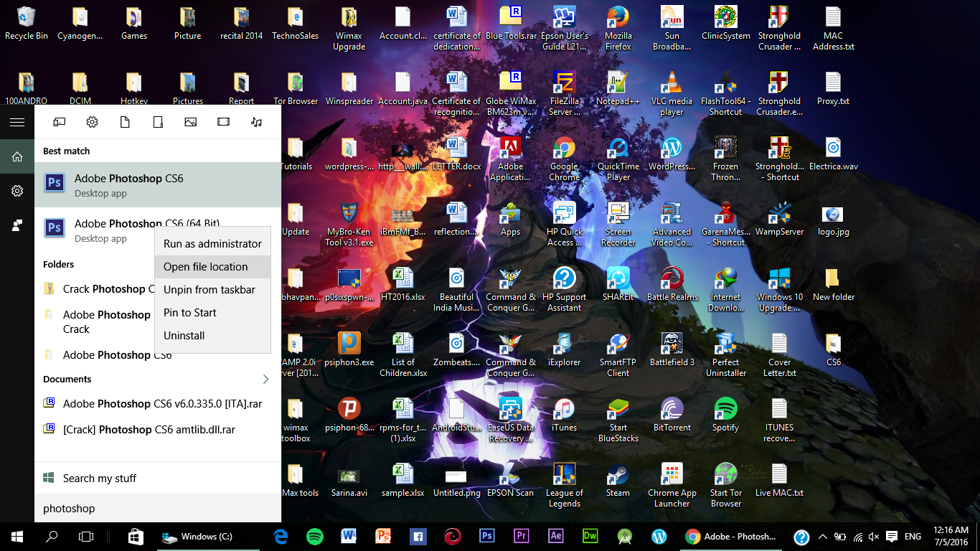Switch to Windows (C:) taskbar window
980x551 pixels.
click(207, 537)
